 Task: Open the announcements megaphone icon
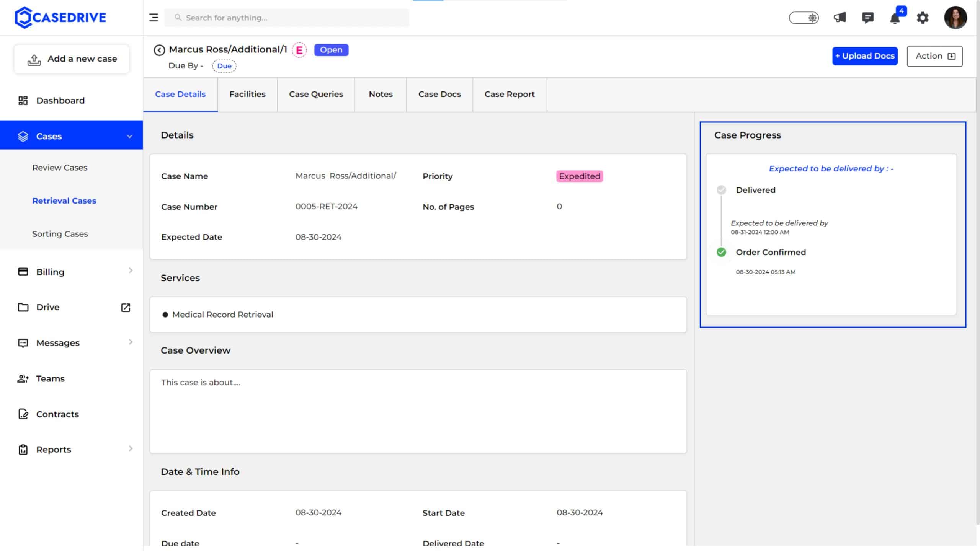point(840,18)
